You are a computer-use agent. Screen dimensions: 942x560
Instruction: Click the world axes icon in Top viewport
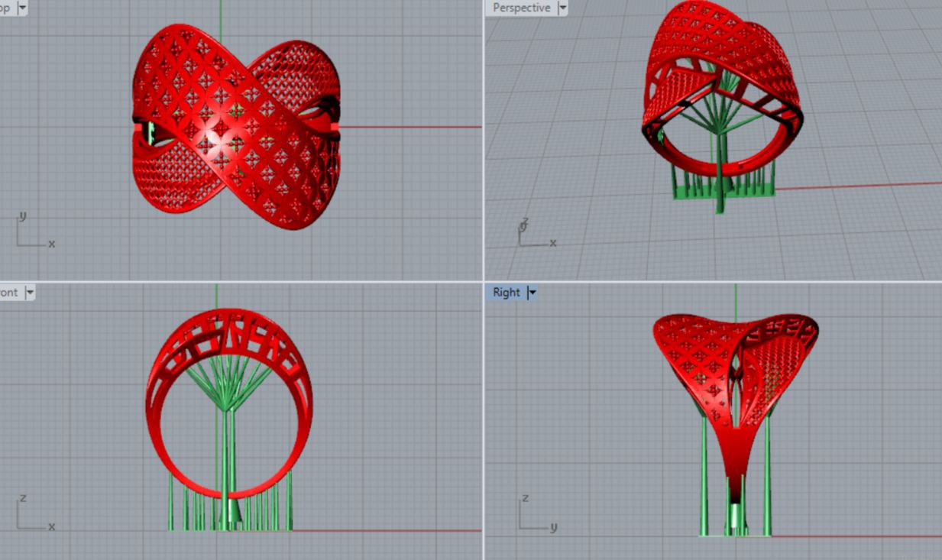click(x=32, y=233)
